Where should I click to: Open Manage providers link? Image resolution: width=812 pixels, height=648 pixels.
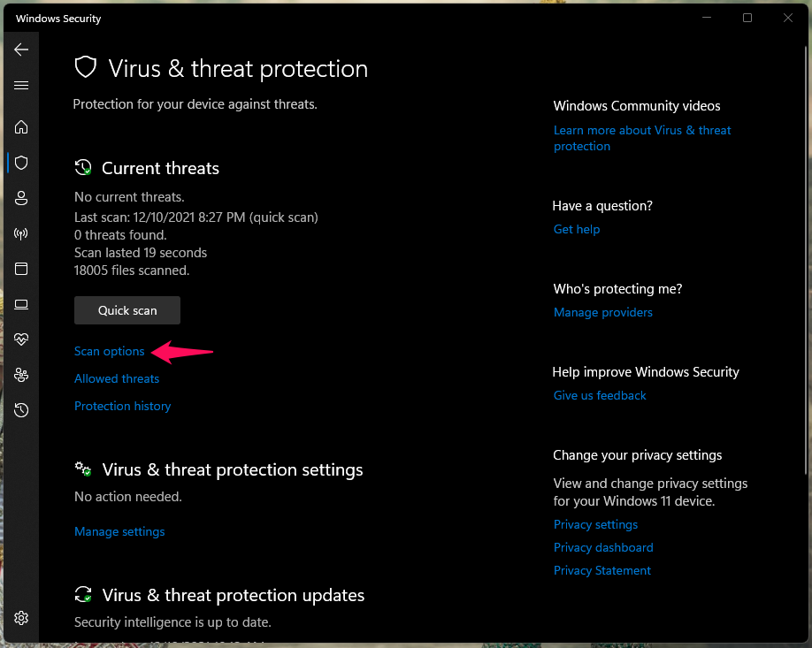[x=603, y=312]
